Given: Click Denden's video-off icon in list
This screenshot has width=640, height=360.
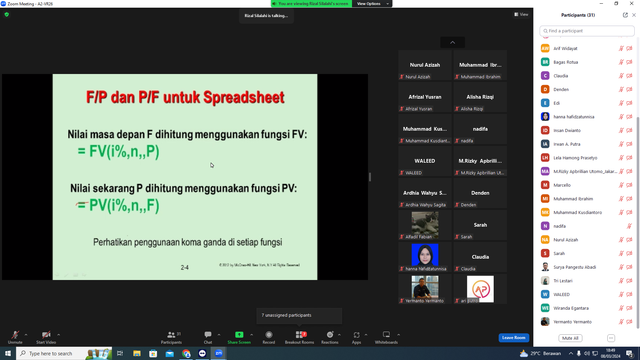Looking at the screenshot, I should pos(629,89).
